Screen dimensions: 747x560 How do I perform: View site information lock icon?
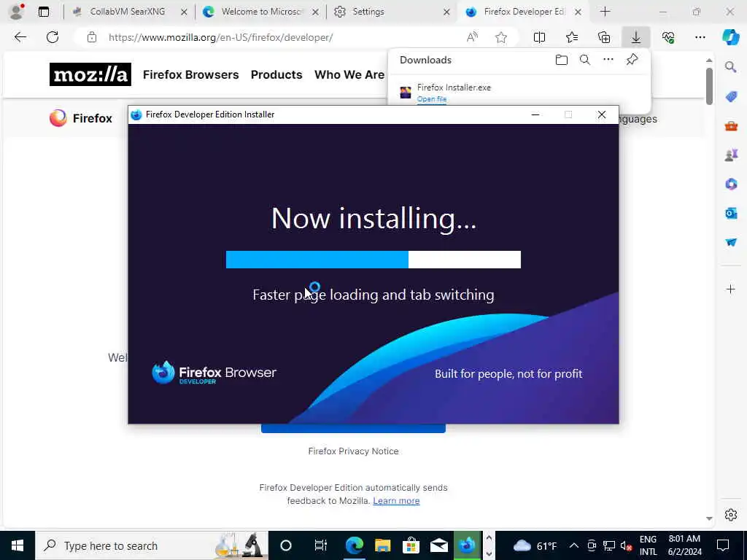coord(92,37)
